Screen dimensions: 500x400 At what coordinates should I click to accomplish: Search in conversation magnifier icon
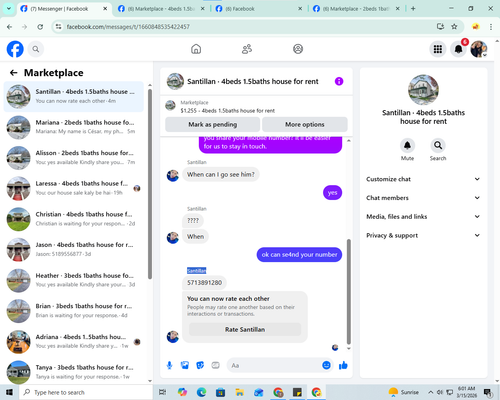point(438,146)
